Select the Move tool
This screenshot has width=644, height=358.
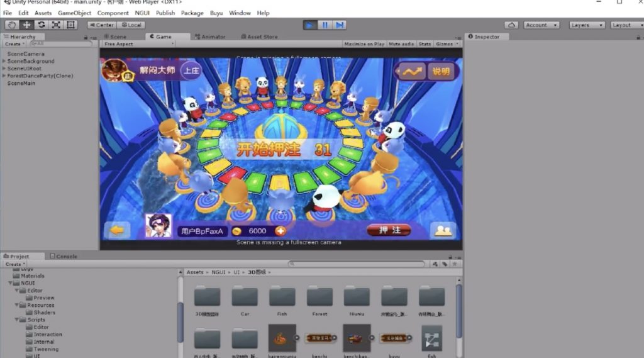pos(26,25)
